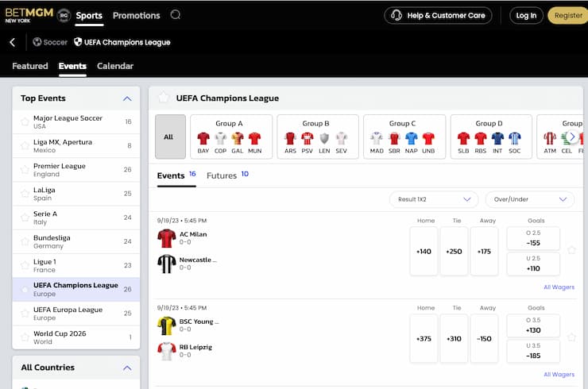Viewport: 588px width, 389px height.
Task: Click the AC Milan jersey icon
Action: point(166,239)
